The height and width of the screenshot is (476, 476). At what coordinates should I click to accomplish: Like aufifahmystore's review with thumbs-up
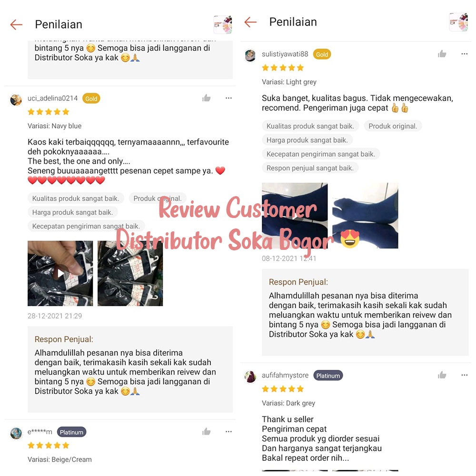coord(442,375)
